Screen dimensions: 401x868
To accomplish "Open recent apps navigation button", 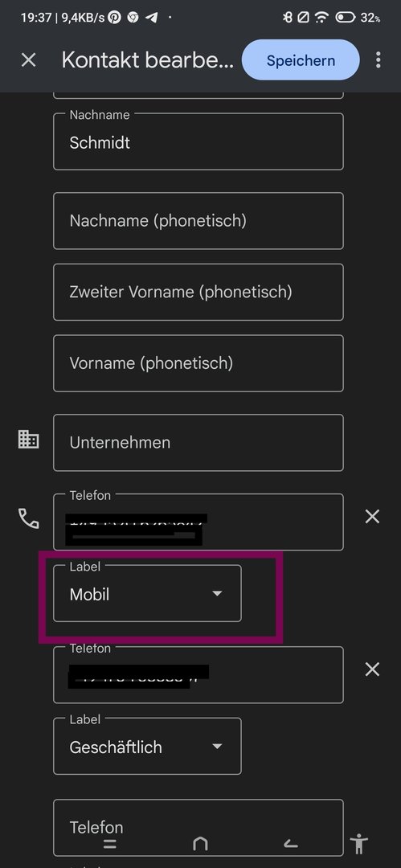I will (x=110, y=844).
